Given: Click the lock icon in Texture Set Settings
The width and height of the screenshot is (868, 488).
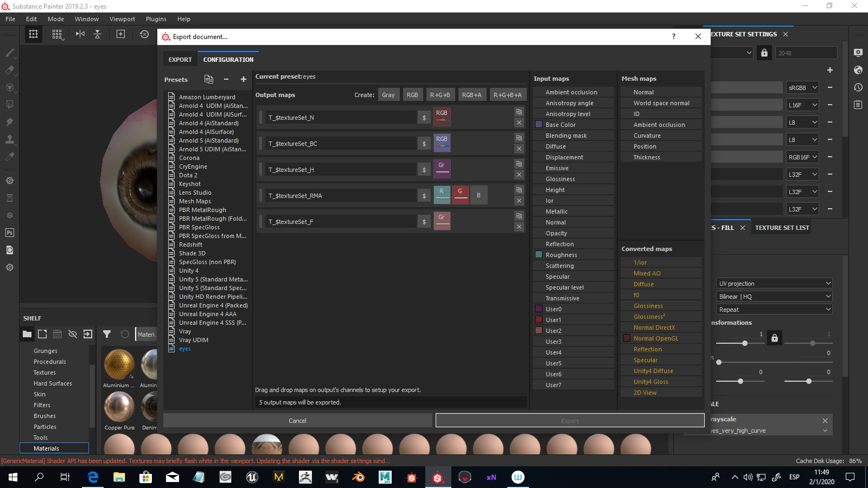Looking at the screenshot, I should (x=764, y=52).
